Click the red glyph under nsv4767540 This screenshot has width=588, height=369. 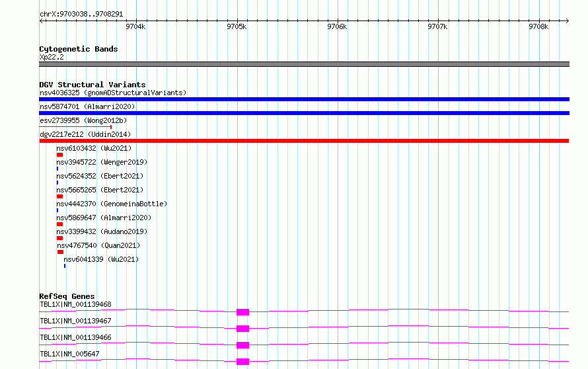(60, 252)
